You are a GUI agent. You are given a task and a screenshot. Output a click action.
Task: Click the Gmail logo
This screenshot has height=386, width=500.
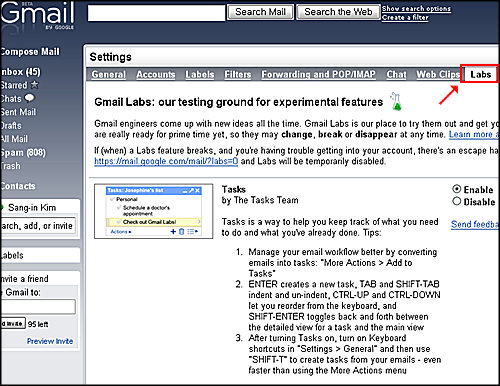[x=37, y=15]
